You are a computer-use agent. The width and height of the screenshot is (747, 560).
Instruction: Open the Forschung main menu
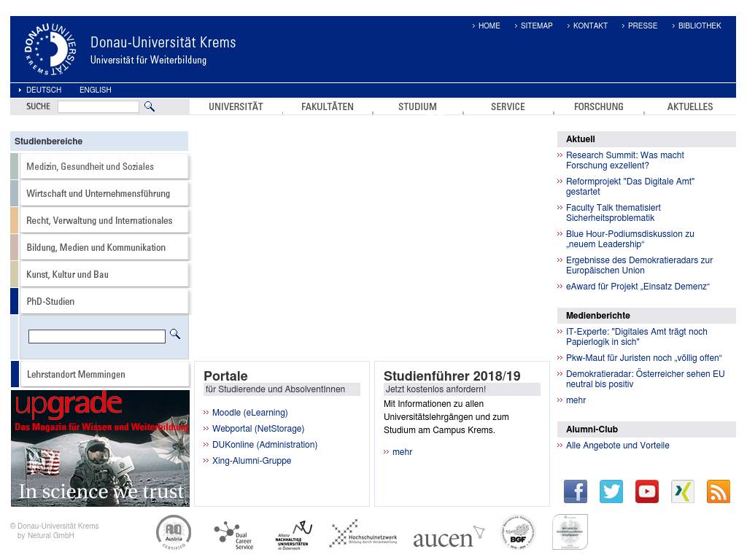[x=598, y=106]
